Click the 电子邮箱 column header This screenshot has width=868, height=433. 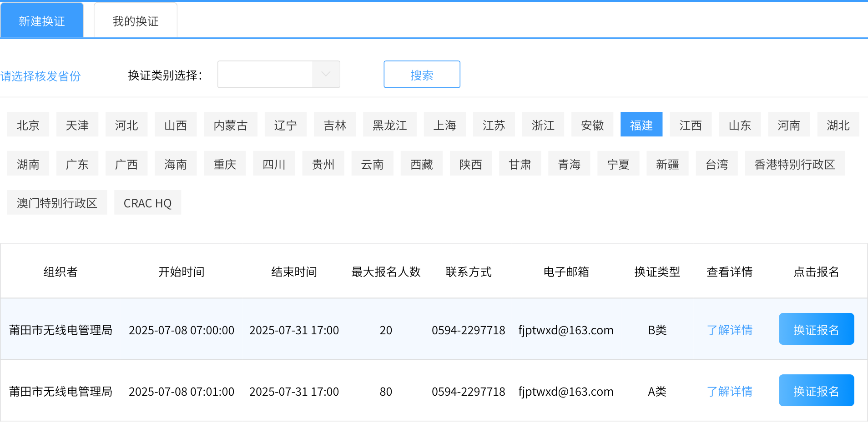click(566, 272)
